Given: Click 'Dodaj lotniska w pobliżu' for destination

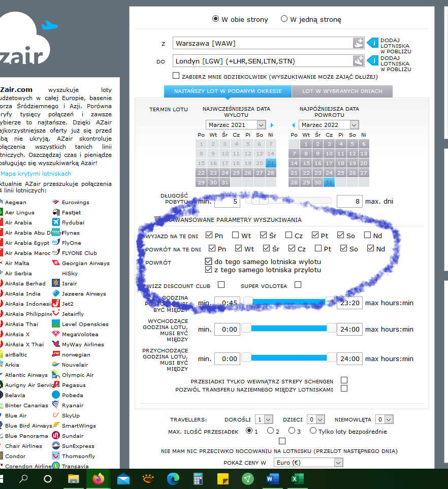Looking at the screenshot, I should [x=396, y=63].
